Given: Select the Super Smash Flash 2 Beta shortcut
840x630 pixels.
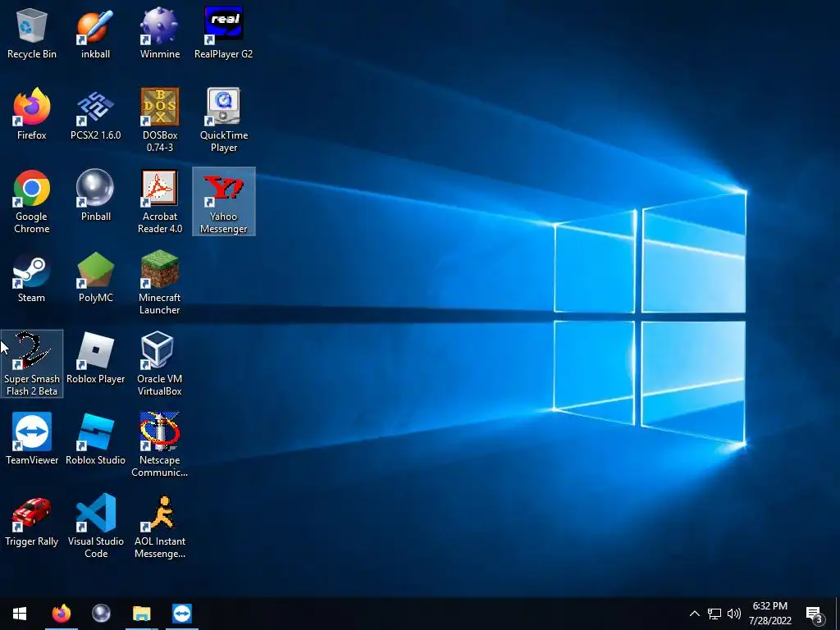Looking at the screenshot, I should click(32, 363).
